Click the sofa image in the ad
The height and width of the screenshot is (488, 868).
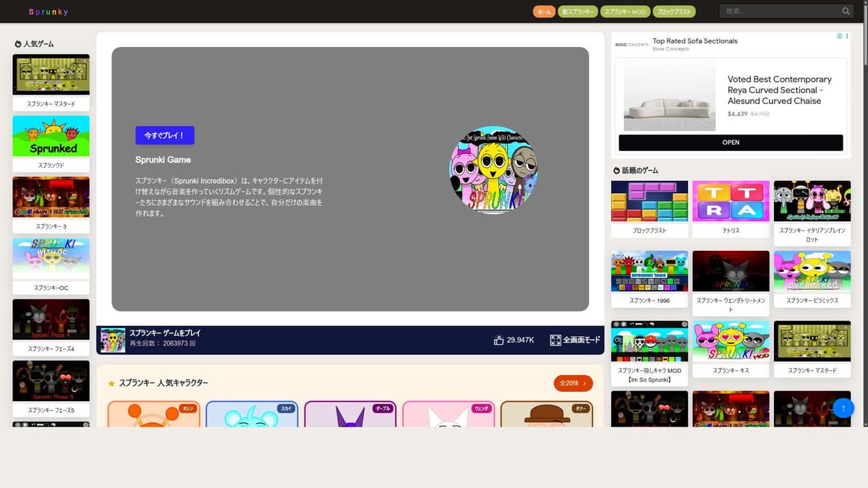669,95
